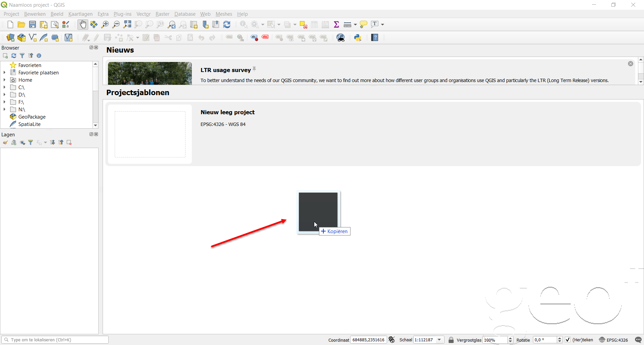This screenshot has height=345, width=644.
Task: Dismiss the LTR usage survey news
Action: [631, 64]
